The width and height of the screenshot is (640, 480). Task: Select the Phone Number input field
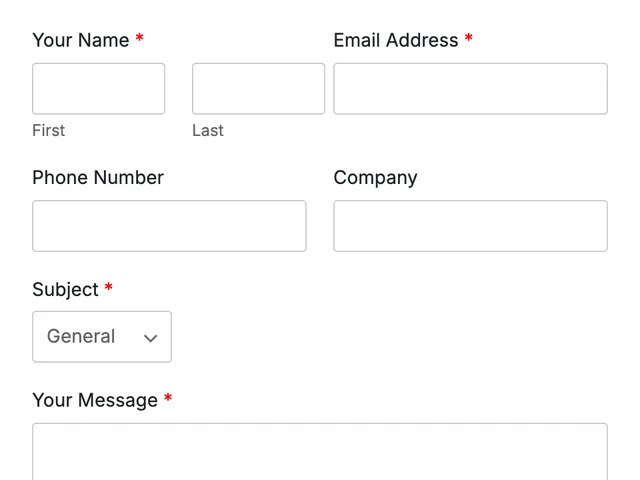point(169,226)
